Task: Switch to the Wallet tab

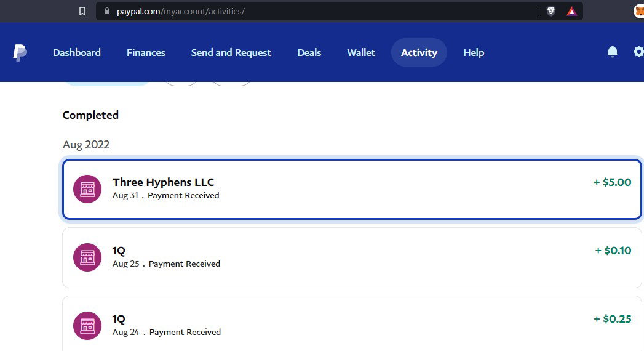Action: pyautogui.click(x=361, y=52)
